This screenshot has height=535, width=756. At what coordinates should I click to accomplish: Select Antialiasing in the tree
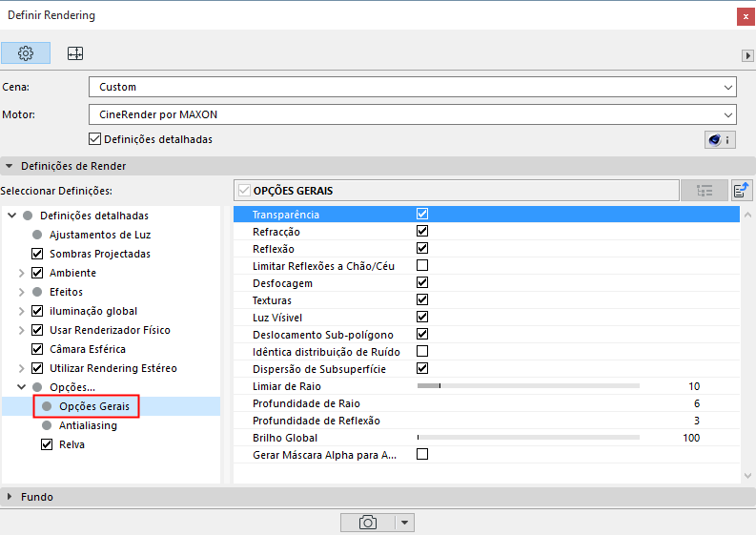pos(89,425)
